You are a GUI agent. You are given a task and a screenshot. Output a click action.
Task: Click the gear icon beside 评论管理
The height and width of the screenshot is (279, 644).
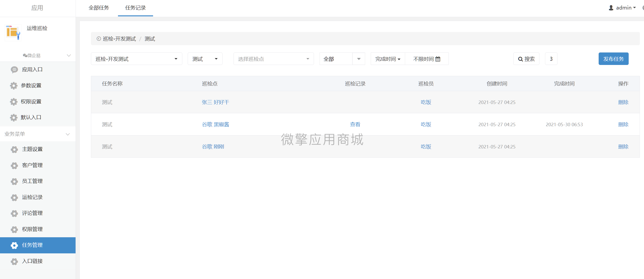click(14, 213)
